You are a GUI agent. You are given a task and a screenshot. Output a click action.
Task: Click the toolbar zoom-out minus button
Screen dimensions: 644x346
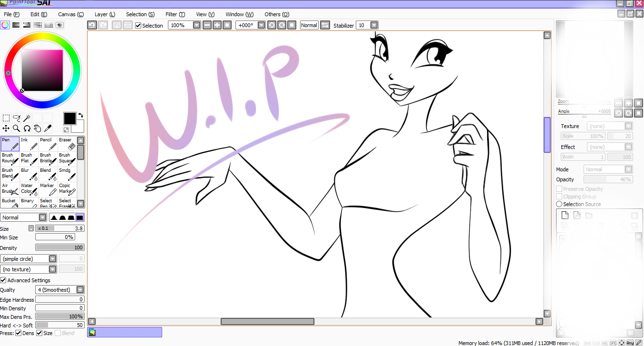tap(207, 25)
